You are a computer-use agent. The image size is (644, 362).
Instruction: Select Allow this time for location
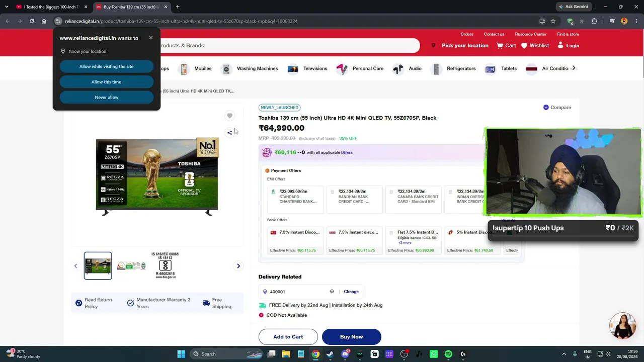click(x=106, y=82)
